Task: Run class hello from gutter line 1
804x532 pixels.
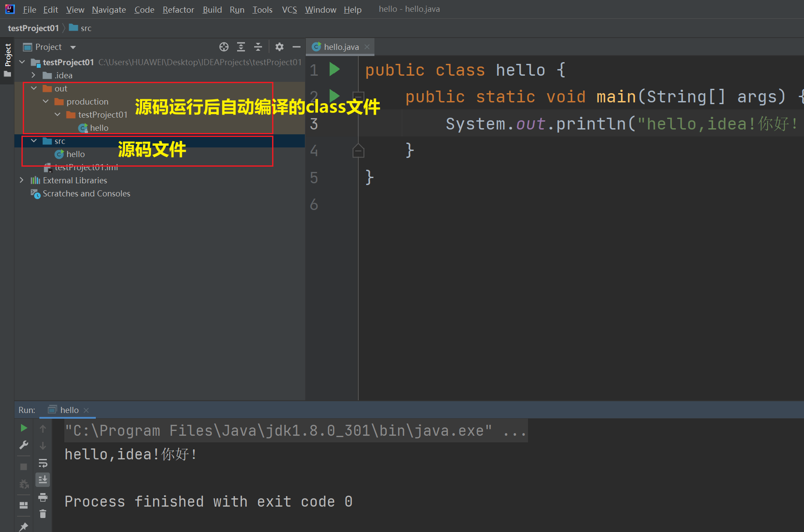Action: click(x=335, y=69)
